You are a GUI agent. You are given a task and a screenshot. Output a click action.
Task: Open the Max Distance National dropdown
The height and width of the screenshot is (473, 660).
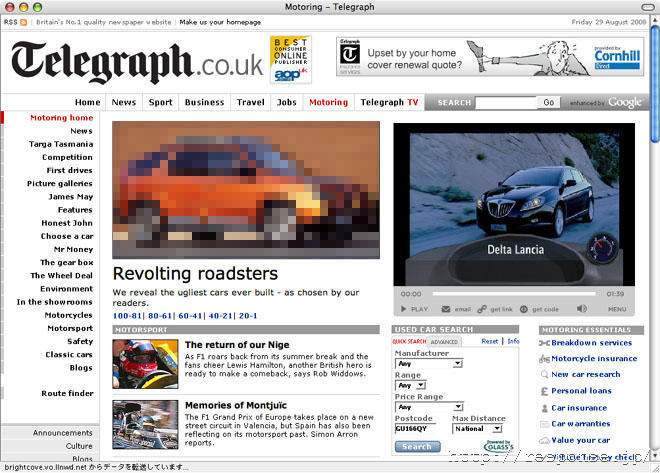tap(477, 429)
